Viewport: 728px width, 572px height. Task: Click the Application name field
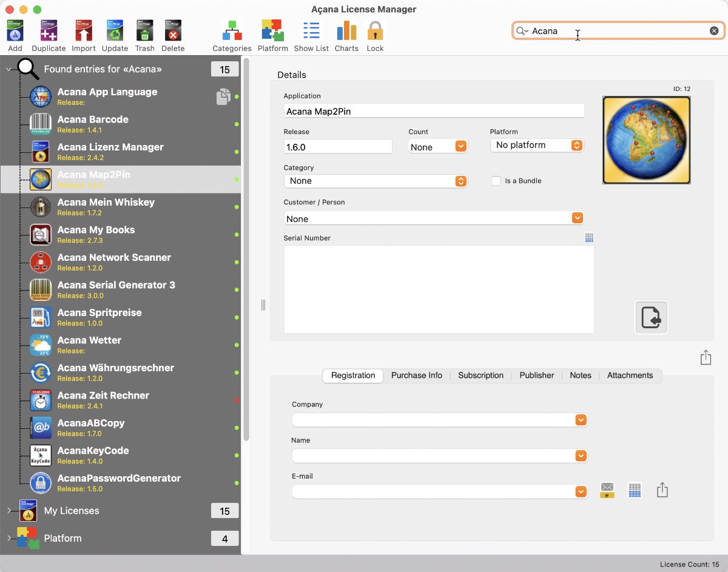pyautogui.click(x=434, y=111)
